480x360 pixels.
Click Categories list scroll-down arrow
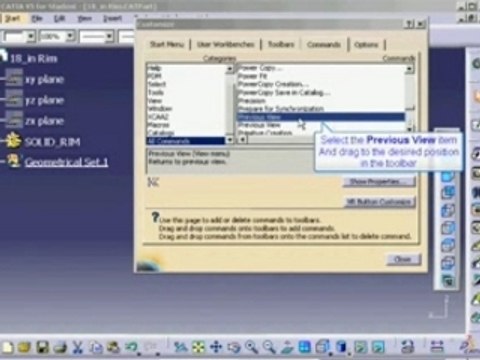[230, 140]
